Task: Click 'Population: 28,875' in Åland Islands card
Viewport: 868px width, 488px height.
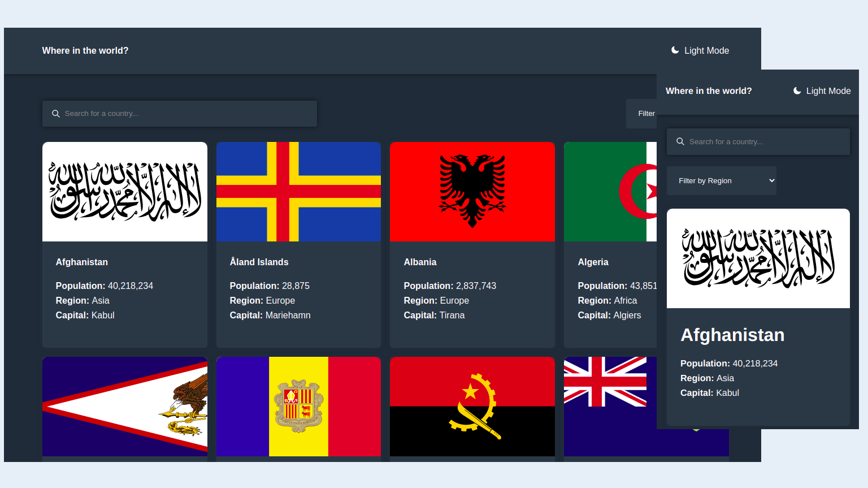Action: click(270, 286)
